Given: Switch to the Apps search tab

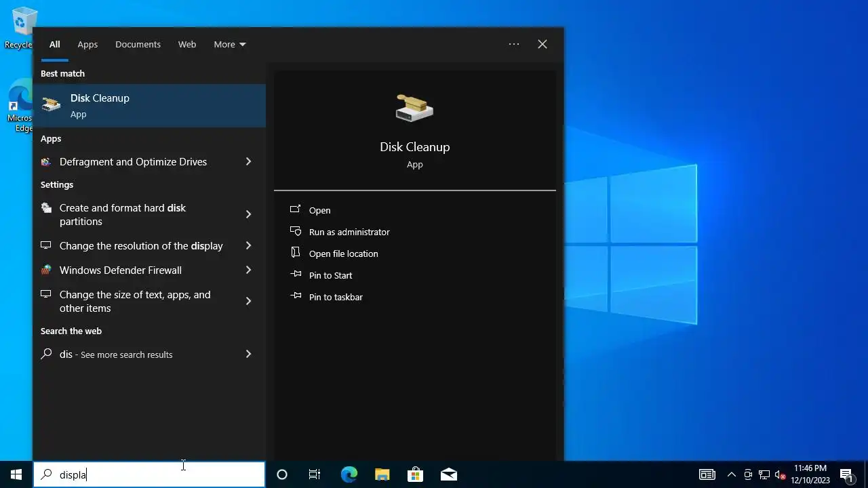Looking at the screenshot, I should 87,44.
